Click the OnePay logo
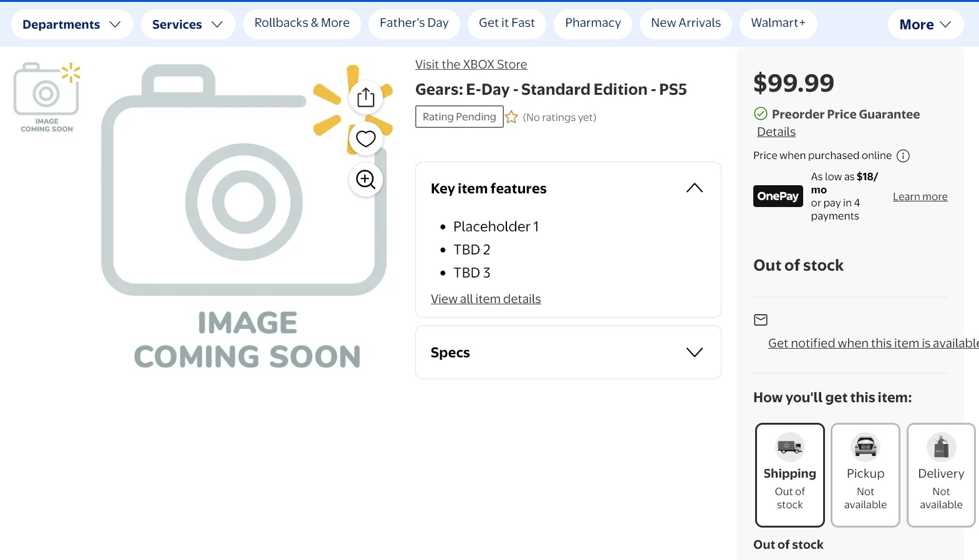Screen dimensions: 979x560 [778, 196]
